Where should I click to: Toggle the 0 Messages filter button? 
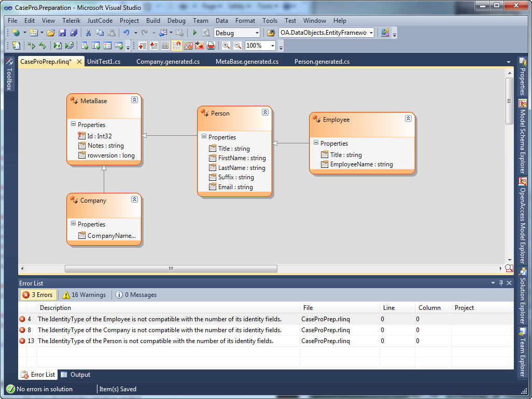136,295
